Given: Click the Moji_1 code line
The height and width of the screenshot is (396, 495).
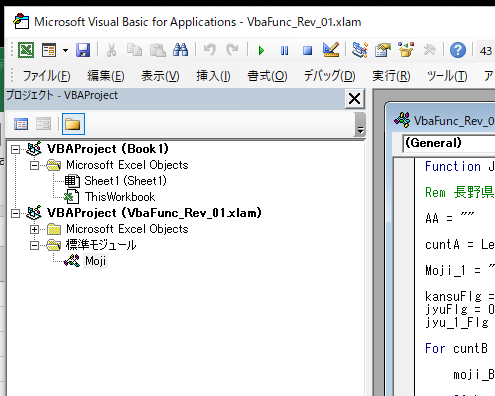Looking at the screenshot, I should coord(460,270).
